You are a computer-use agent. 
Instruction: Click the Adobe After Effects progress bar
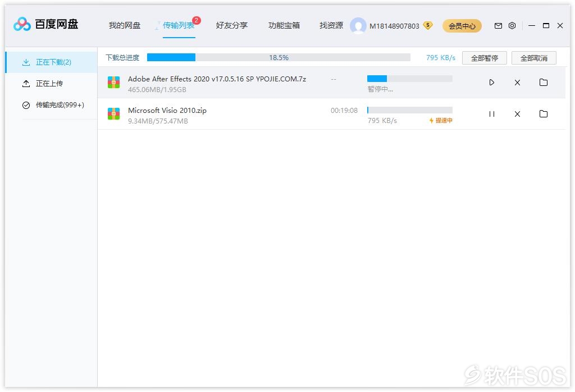[x=409, y=79]
